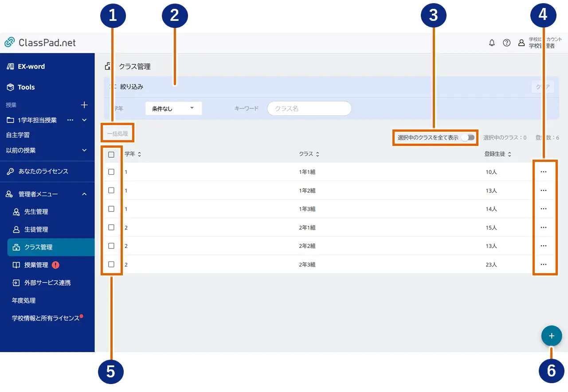The image size is (568, 392).
Task: Open help via question mark icon
Action: pyautogui.click(x=506, y=43)
